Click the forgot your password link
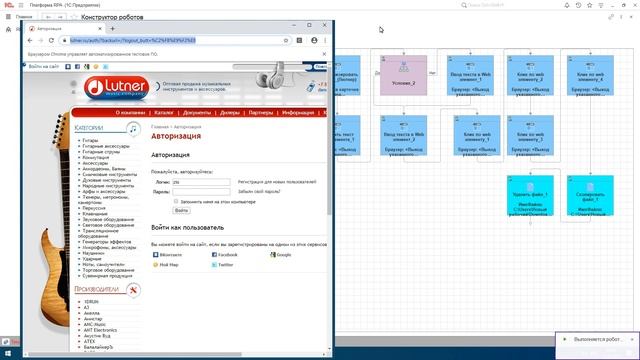 coord(259,191)
